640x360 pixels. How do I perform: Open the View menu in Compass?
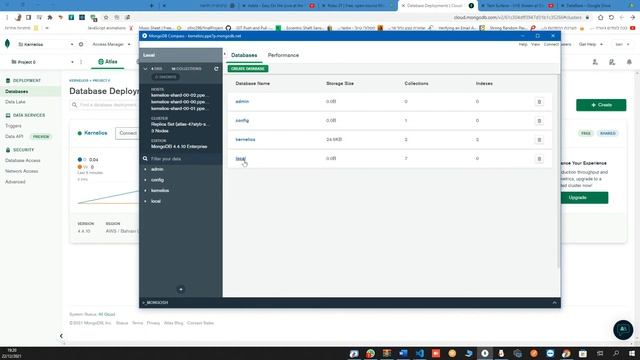[x=535, y=44]
